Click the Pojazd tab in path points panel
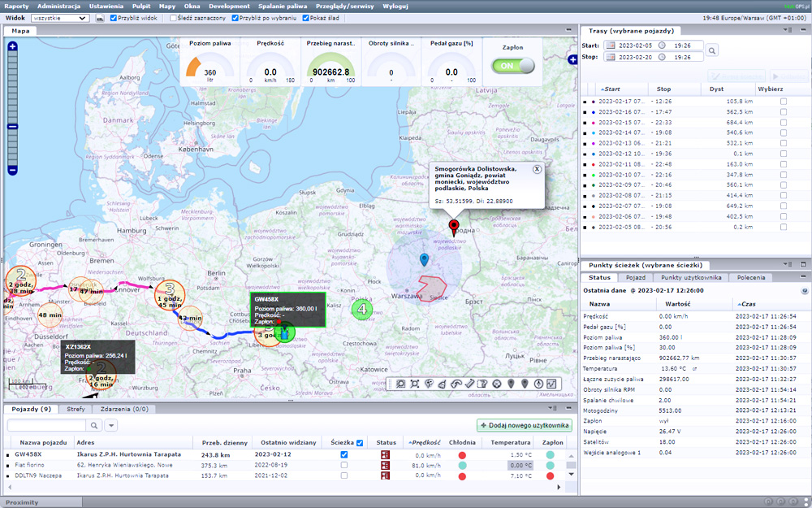Image resolution: width=812 pixels, height=508 pixels. click(636, 277)
